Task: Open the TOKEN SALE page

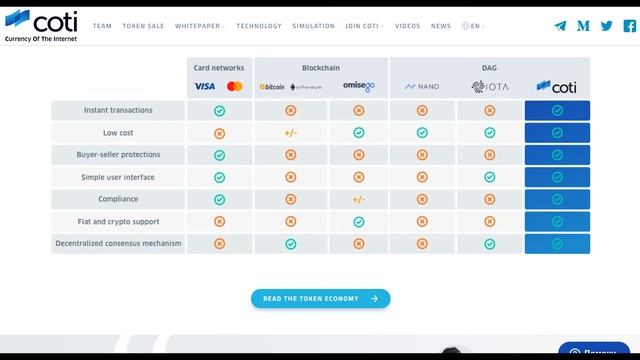Action: point(143,26)
